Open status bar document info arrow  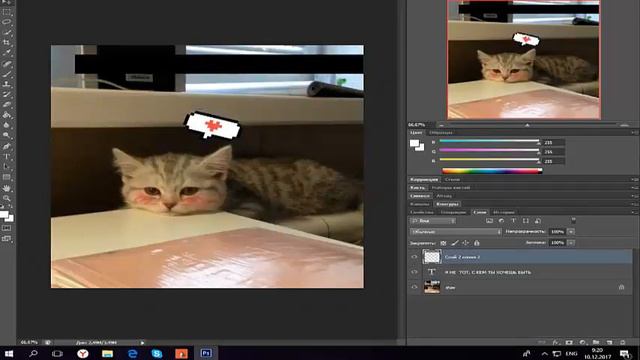pyautogui.click(x=142, y=342)
